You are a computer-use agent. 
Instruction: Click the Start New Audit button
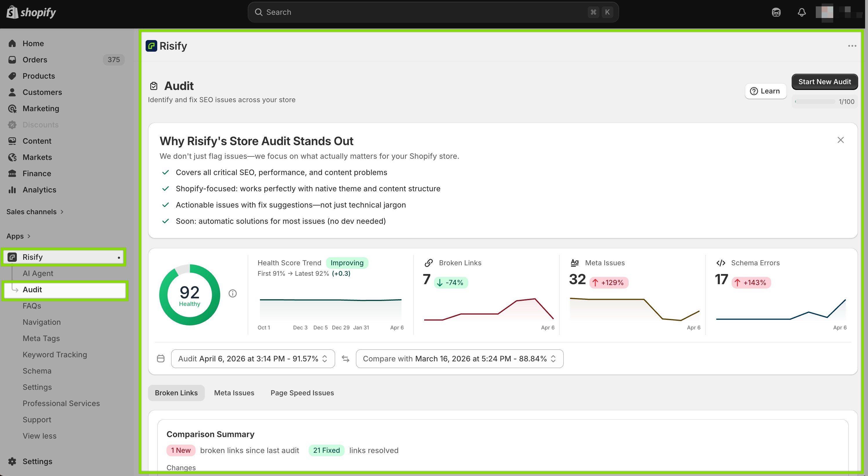coord(824,82)
